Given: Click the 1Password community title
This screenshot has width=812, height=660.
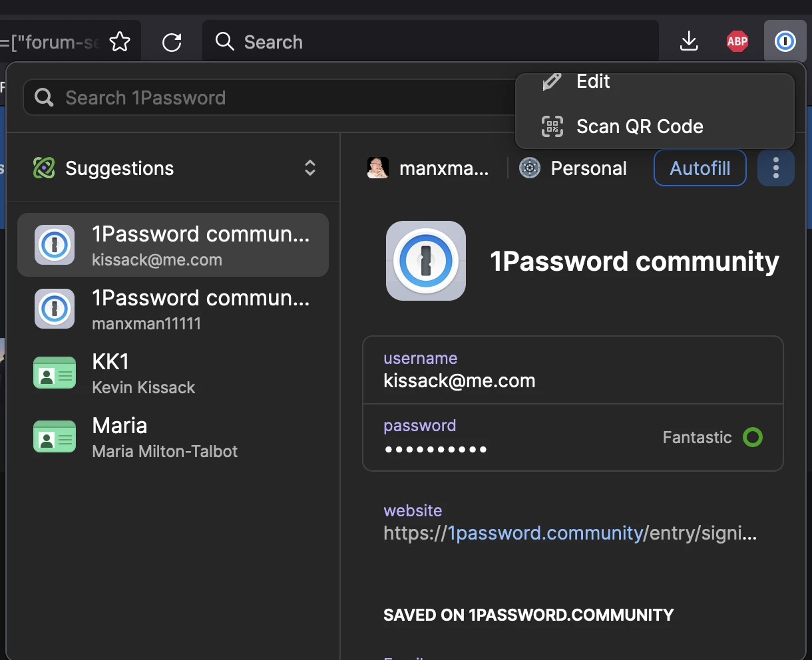Looking at the screenshot, I should (634, 261).
